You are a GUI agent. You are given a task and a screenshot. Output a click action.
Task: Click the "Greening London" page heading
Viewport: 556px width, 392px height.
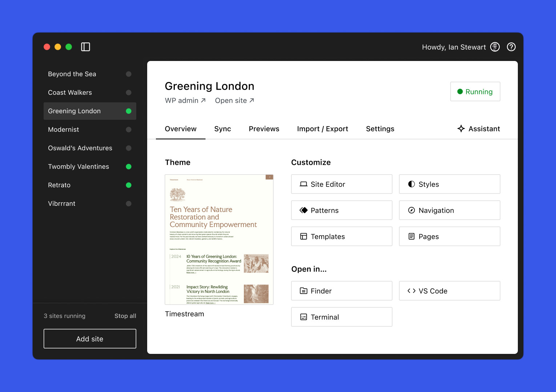tap(210, 86)
